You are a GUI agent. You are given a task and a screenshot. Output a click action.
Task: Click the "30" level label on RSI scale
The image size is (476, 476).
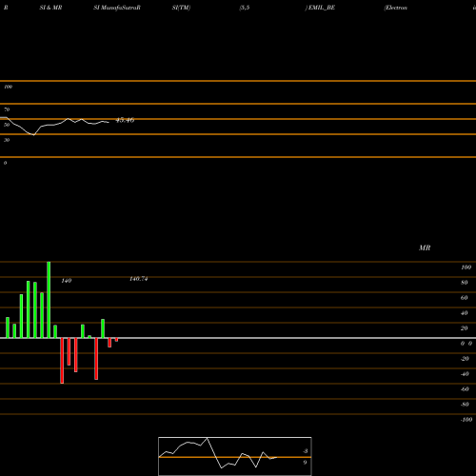7,140
